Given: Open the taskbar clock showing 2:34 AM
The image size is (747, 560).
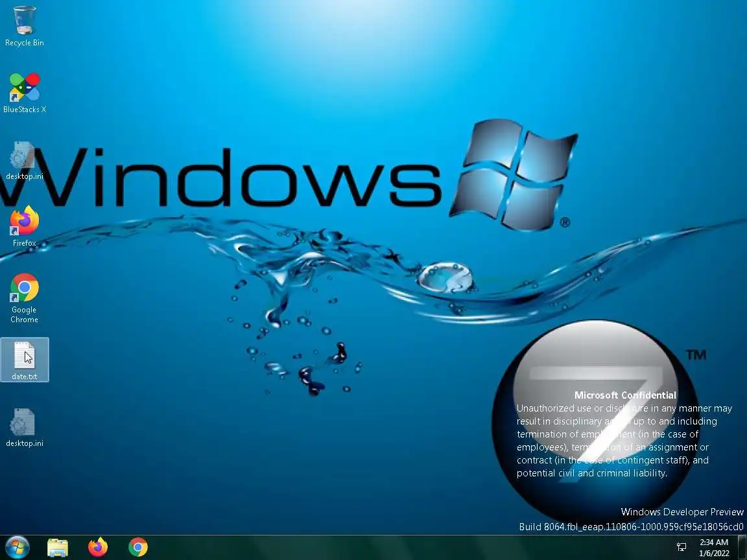Looking at the screenshot, I should coord(714,548).
